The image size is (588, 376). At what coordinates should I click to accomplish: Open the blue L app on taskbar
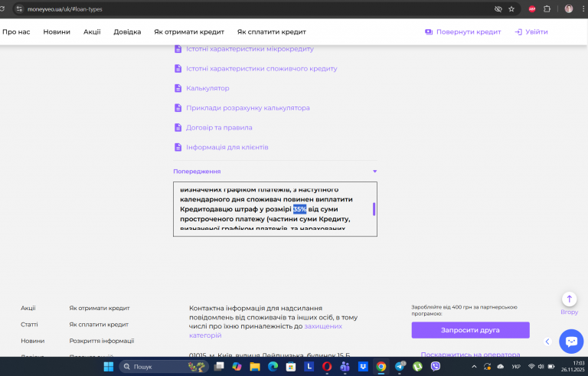(309, 367)
